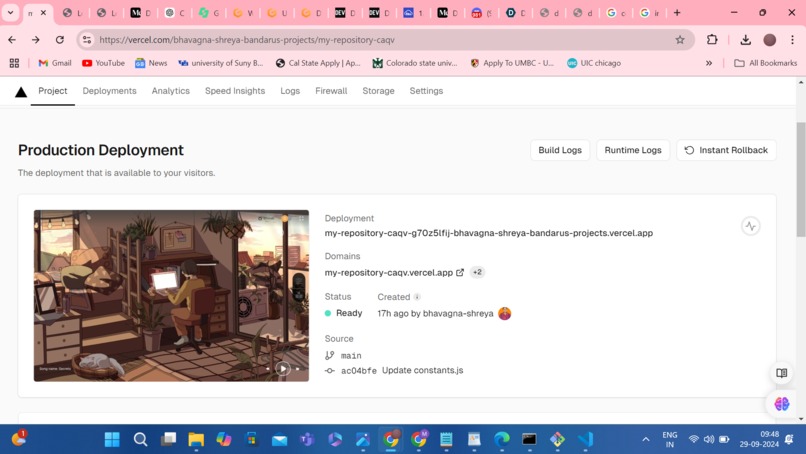The width and height of the screenshot is (806, 454).
Task: Close the current active tab
Action: click(43, 13)
